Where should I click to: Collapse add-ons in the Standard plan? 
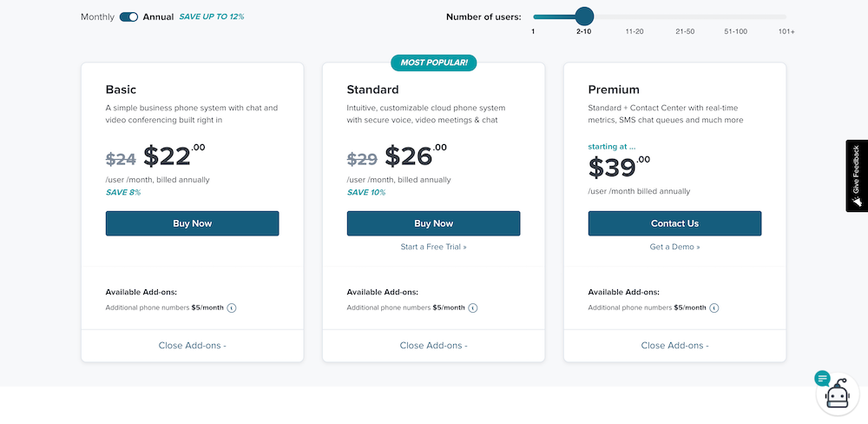point(433,345)
